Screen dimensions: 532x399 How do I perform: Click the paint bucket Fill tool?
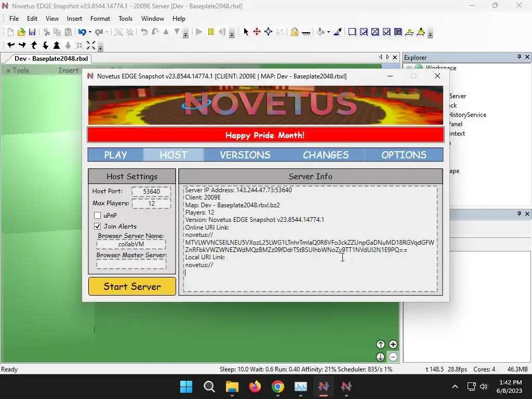(320, 32)
